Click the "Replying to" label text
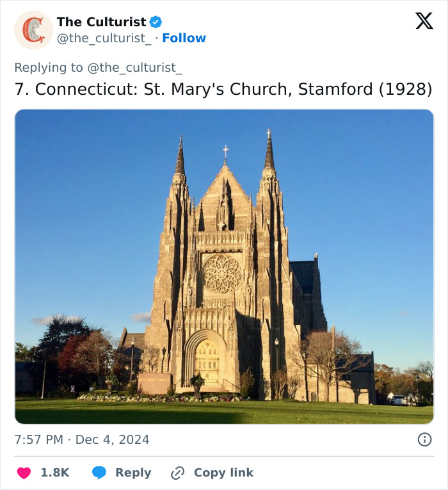 pyautogui.click(x=49, y=67)
